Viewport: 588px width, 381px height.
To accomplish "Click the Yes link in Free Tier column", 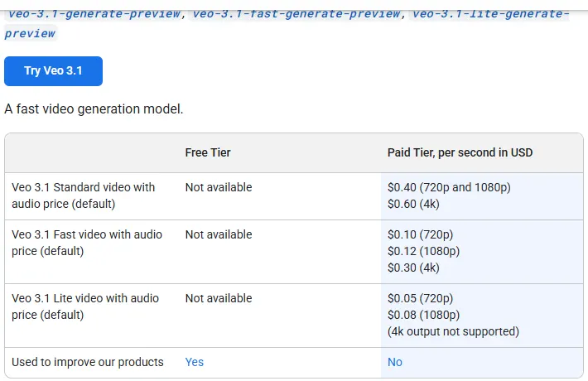I will [x=195, y=362].
